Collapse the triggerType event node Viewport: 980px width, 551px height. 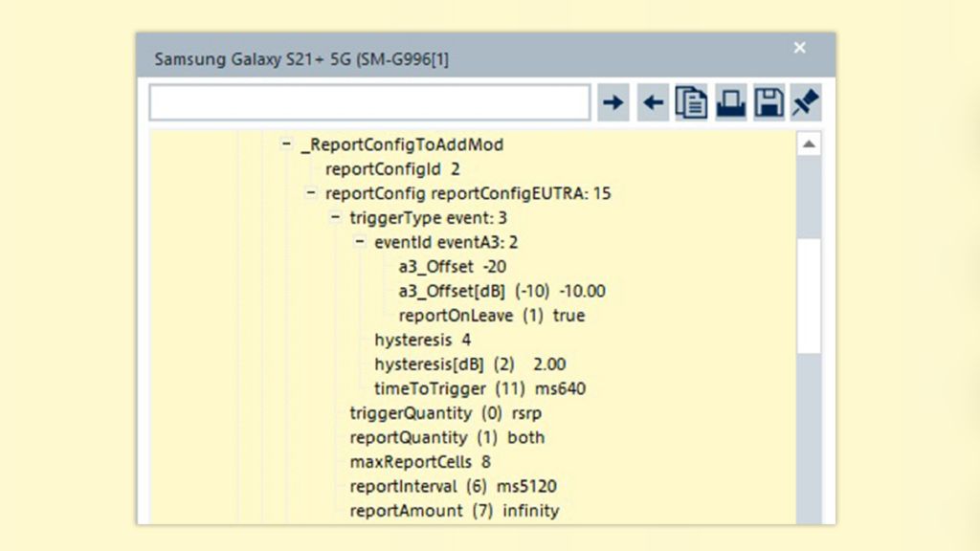coord(334,218)
